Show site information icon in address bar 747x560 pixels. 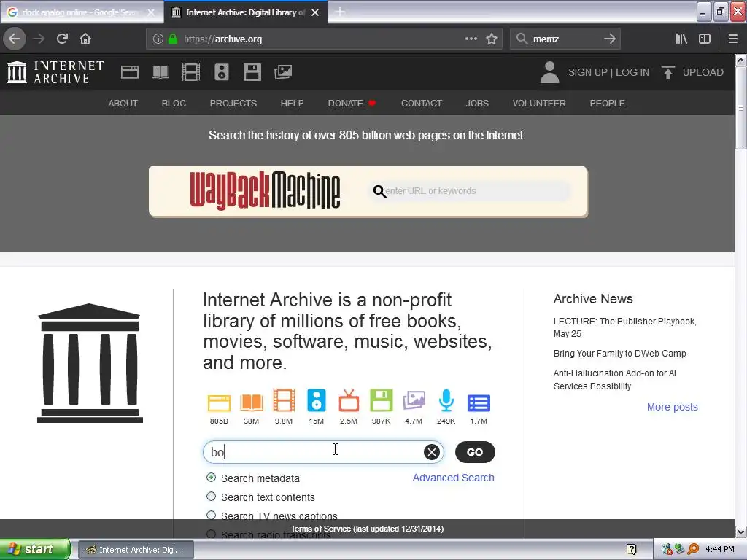(x=158, y=39)
